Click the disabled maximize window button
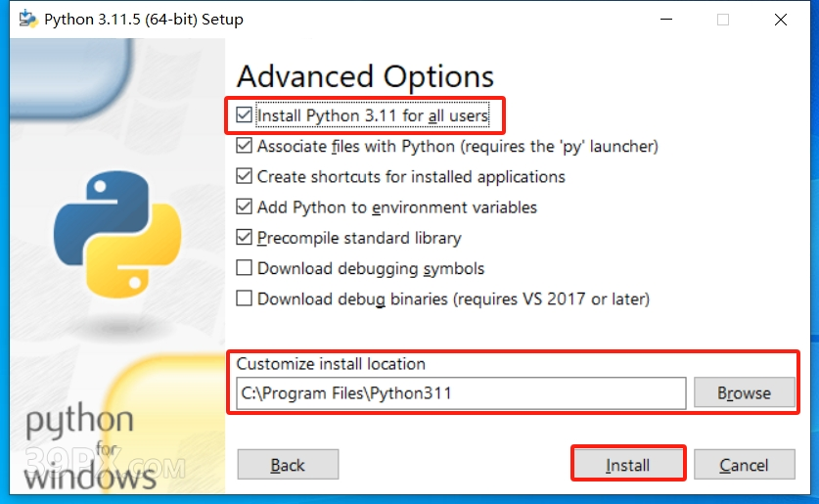 [723, 20]
